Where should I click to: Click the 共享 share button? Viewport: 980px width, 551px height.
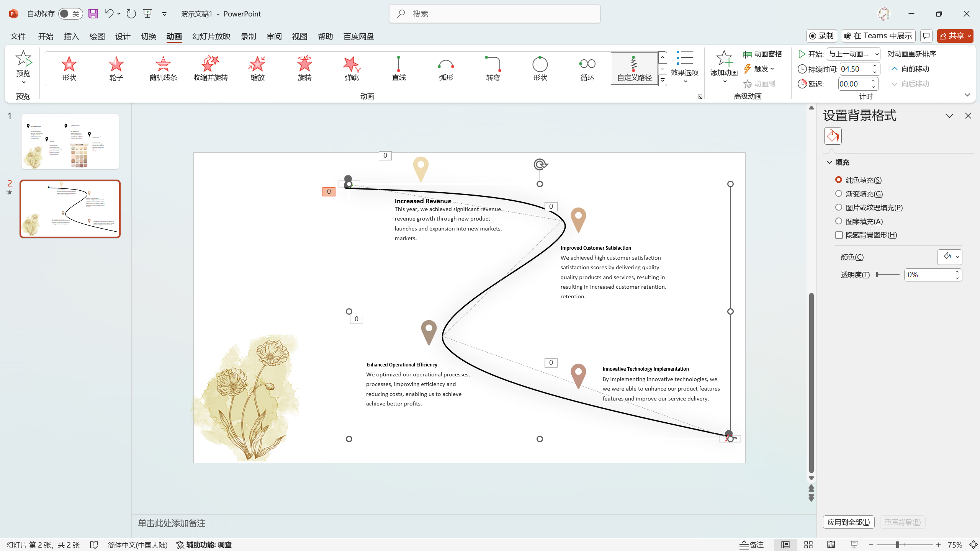pyautogui.click(x=955, y=36)
